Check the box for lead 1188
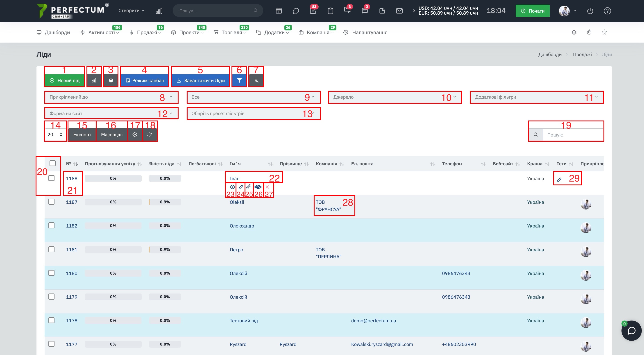The height and width of the screenshot is (355, 644). (x=52, y=178)
